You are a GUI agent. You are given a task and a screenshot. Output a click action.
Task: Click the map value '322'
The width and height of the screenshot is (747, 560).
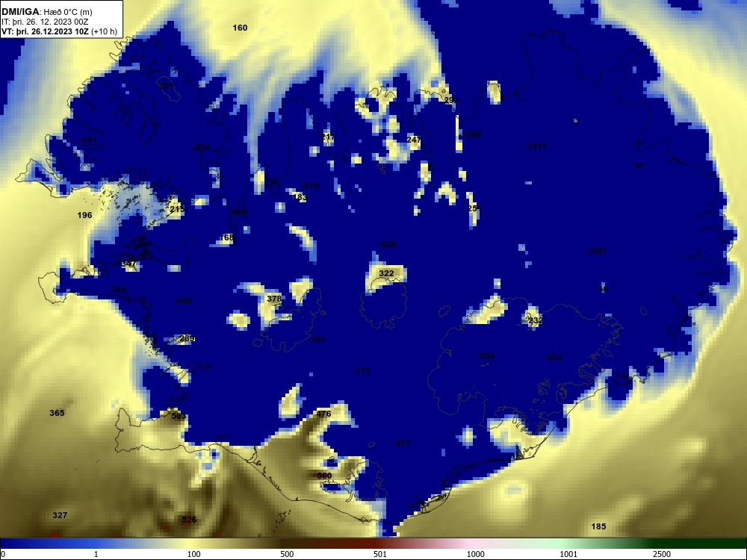[x=386, y=273]
